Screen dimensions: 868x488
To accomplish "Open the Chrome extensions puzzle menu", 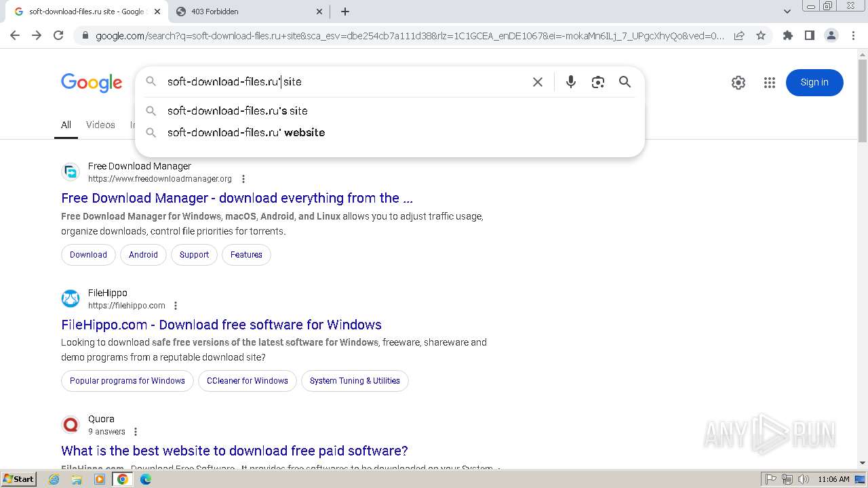I will 787,36.
